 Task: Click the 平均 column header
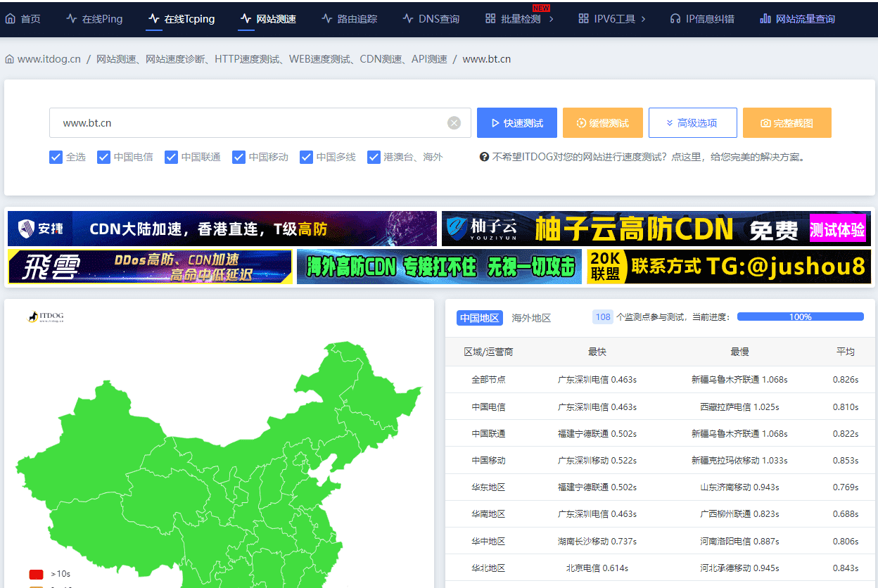[846, 352]
